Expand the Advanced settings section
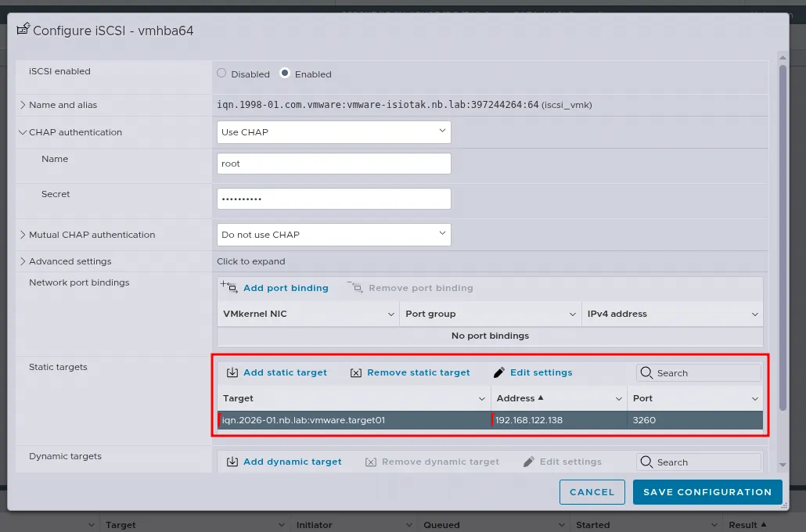 (x=23, y=261)
